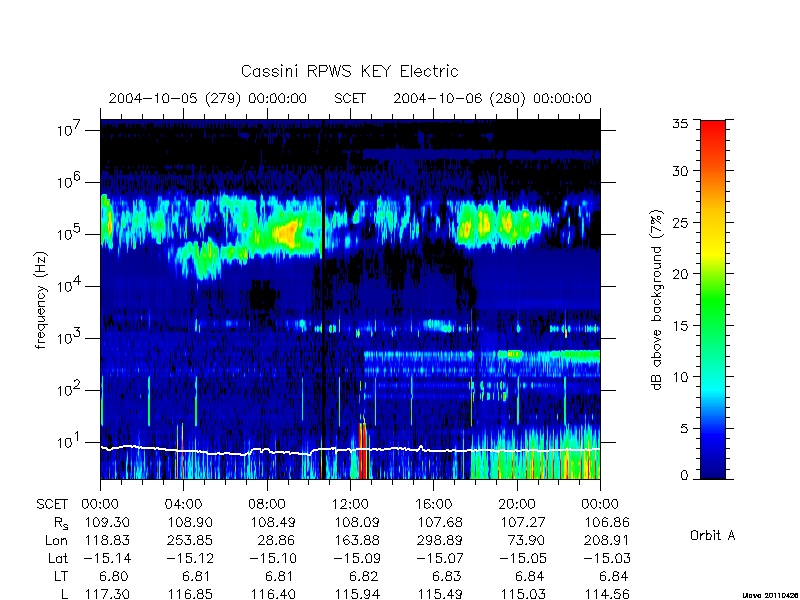Click the "16:00" time tick label
This screenshot has height=600, width=800.
tap(433, 504)
